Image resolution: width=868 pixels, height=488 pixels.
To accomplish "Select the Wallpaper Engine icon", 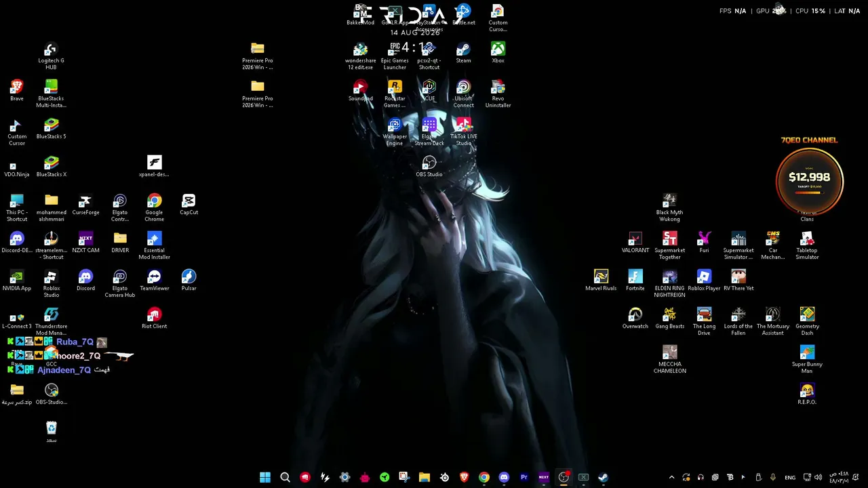I will (x=395, y=132).
